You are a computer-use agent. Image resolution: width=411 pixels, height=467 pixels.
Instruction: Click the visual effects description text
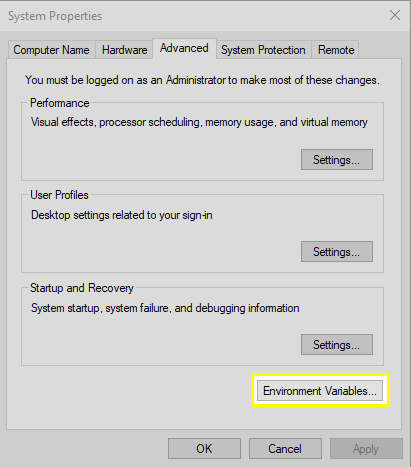(x=199, y=122)
